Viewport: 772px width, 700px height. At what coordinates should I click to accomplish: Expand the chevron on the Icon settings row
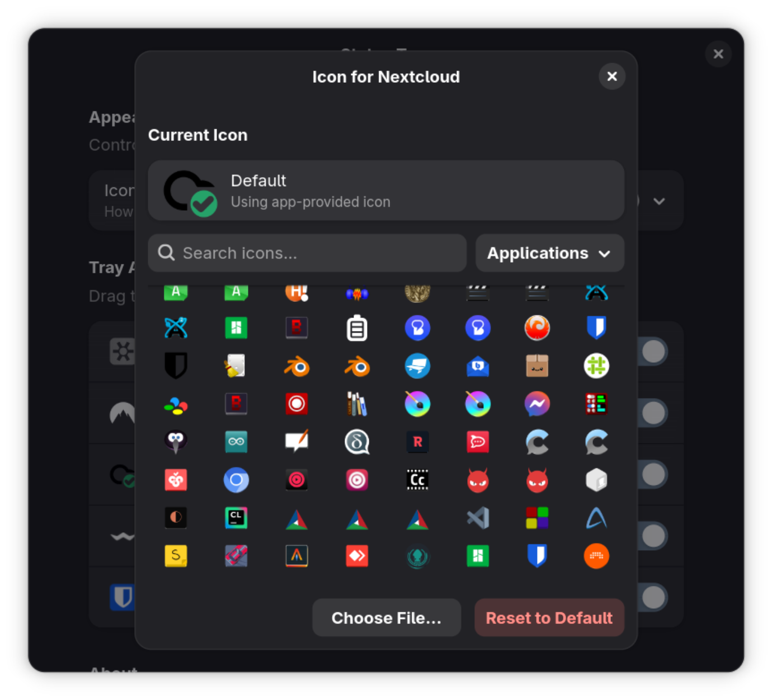tap(659, 201)
